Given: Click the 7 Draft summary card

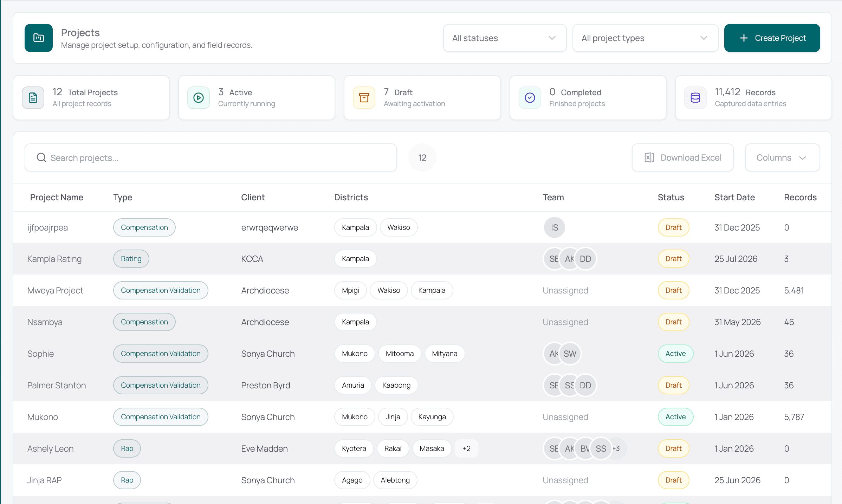Looking at the screenshot, I should 422,98.
